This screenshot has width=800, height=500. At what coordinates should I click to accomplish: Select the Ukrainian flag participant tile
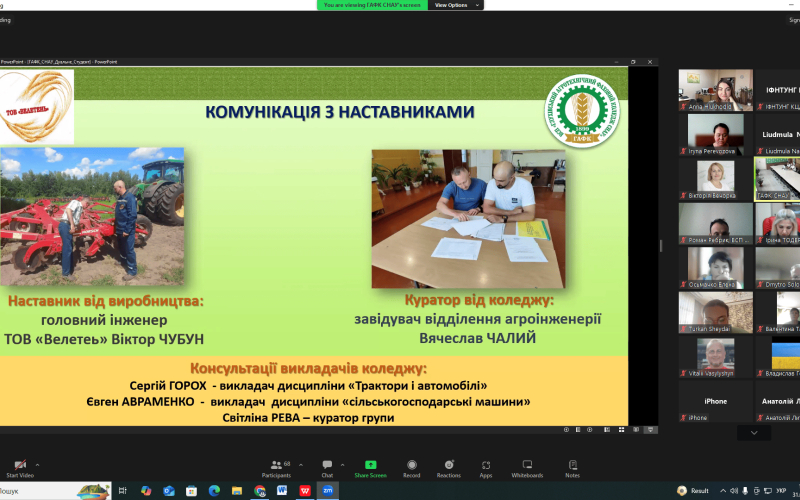[778, 357]
